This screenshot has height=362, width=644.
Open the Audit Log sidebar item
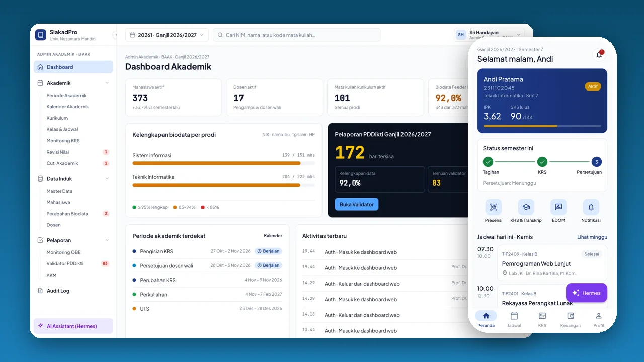(73, 291)
